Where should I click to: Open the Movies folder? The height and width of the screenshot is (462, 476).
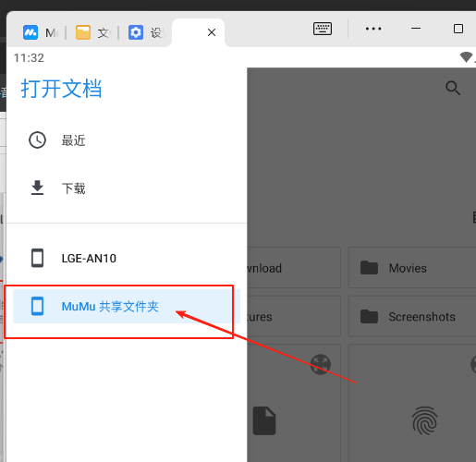[x=412, y=268]
